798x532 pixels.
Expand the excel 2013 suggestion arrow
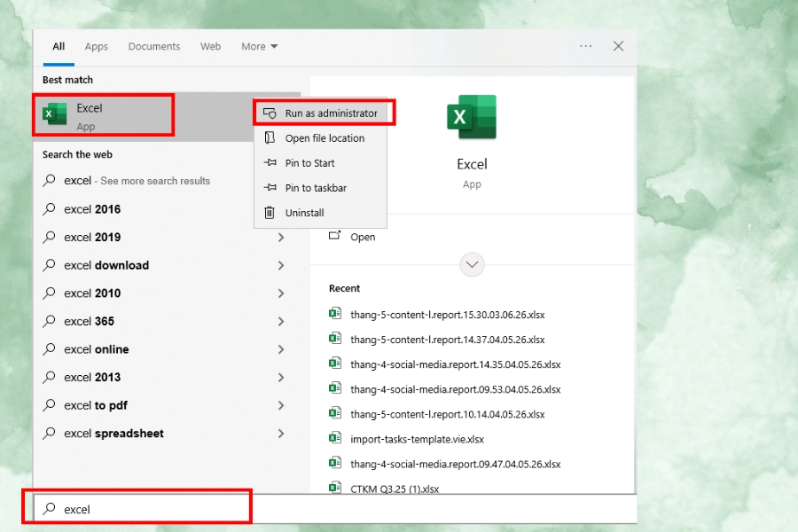click(x=281, y=377)
